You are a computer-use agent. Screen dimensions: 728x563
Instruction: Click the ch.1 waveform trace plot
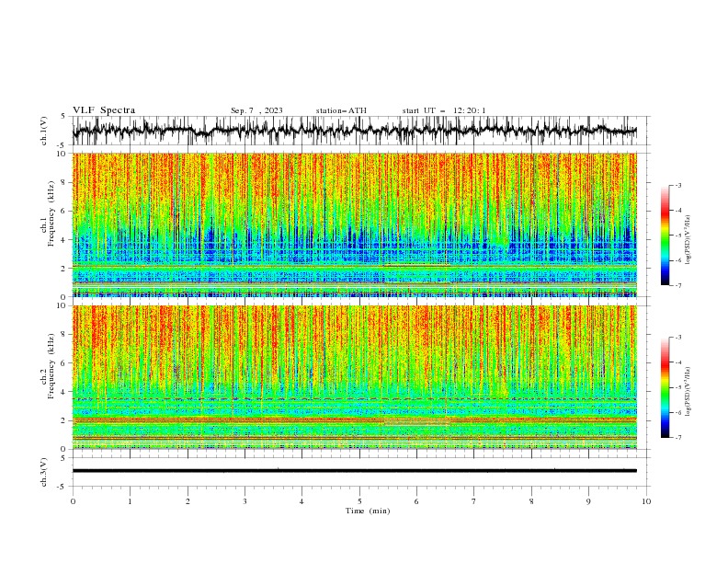(x=355, y=131)
